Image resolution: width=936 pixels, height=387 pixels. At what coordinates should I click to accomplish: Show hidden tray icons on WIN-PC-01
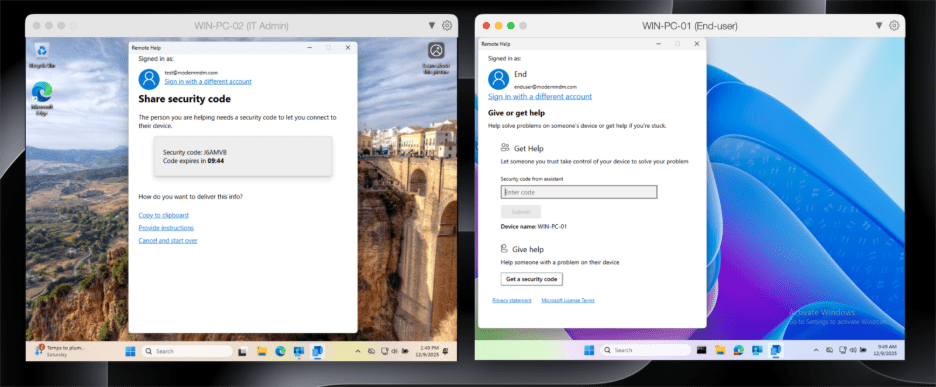point(816,350)
